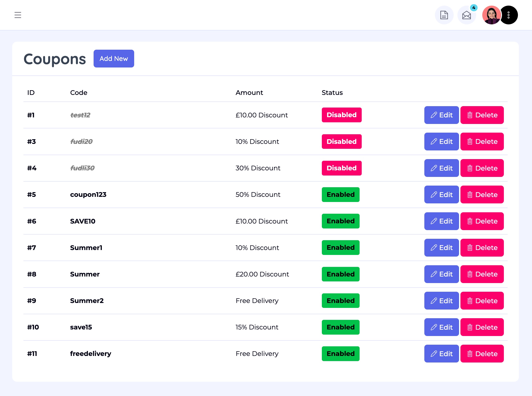Click the Enabled status of SAVE10
This screenshot has height=396, width=532.
coord(340,221)
